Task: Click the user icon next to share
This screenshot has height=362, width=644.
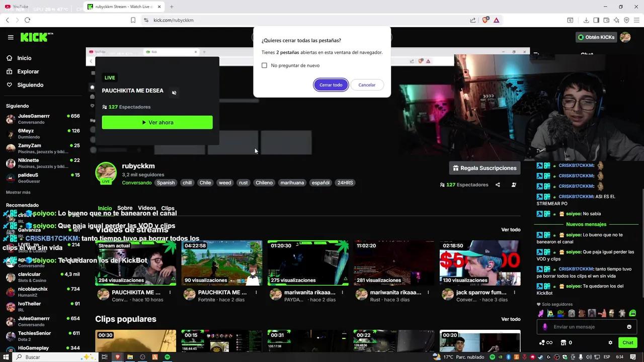Action: pos(514,185)
